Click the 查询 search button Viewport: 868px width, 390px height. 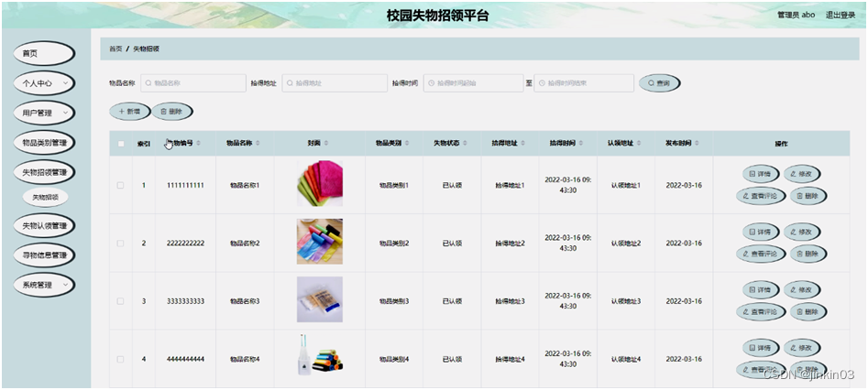pos(659,82)
